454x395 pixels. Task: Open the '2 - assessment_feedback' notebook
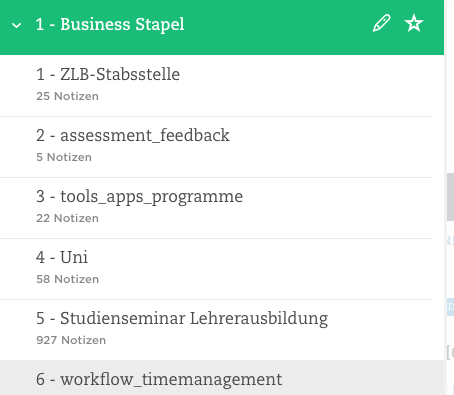click(x=216, y=147)
